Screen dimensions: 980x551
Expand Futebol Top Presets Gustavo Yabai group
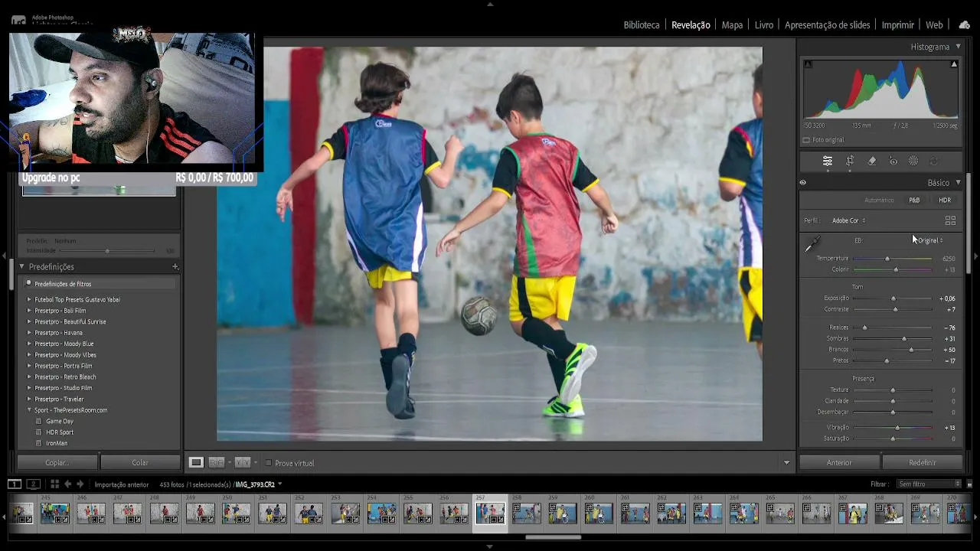click(x=29, y=299)
